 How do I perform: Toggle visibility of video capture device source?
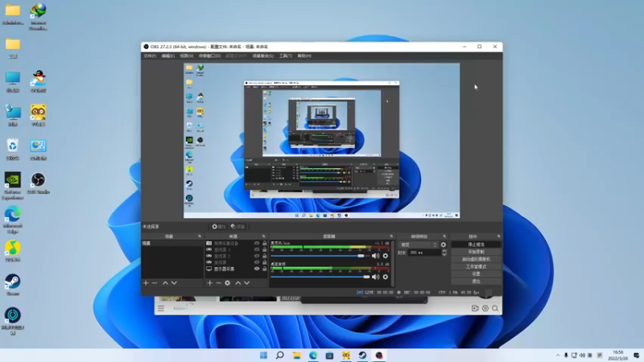[257, 243]
